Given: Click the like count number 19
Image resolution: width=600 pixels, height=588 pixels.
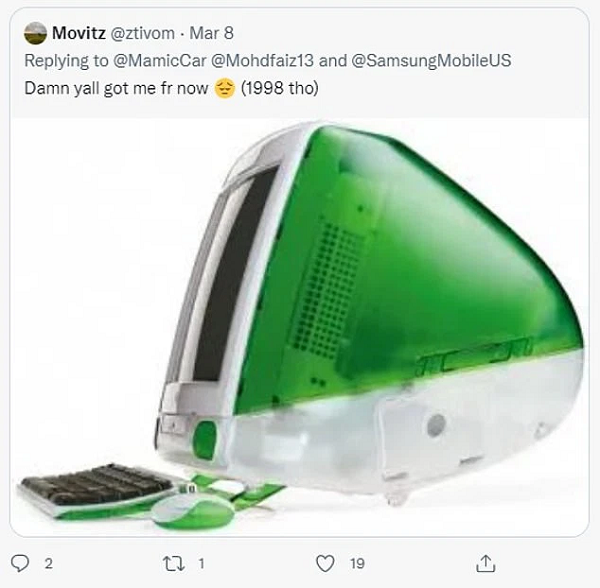Looking at the screenshot, I should pyautogui.click(x=357, y=564).
